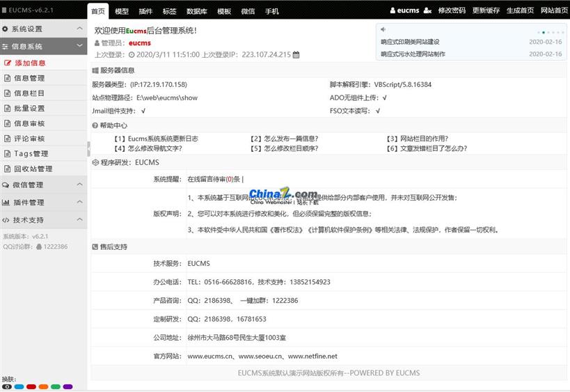This screenshot has height=392, width=570.
Task: Click the 信息管理 document icon
Action: click(x=8, y=78)
